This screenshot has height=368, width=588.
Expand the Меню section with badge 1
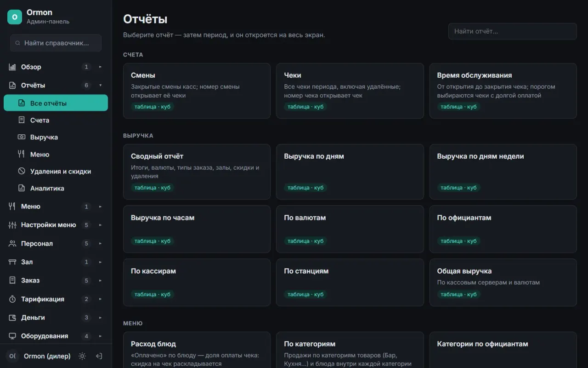tap(100, 207)
